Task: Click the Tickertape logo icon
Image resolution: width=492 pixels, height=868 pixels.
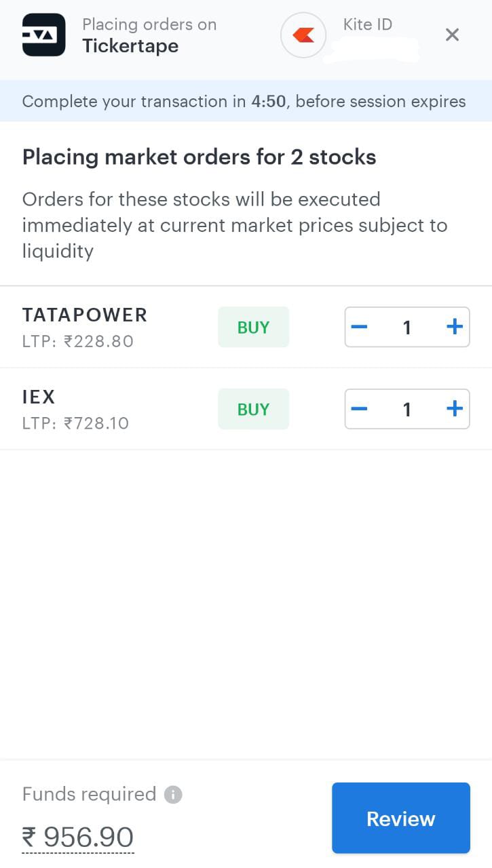Action: [x=43, y=35]
